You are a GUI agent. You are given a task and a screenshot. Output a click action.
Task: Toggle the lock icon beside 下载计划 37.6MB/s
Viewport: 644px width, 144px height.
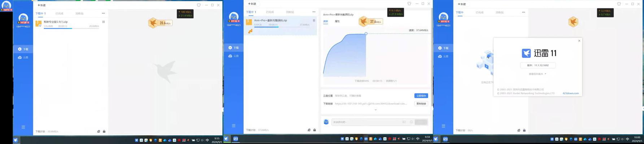[314, 130]
